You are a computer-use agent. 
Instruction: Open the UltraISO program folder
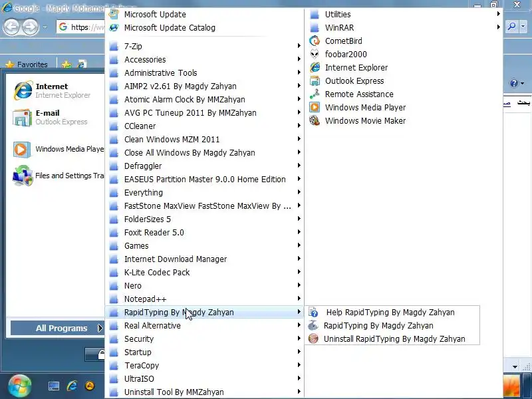click(x=205, y=378)
